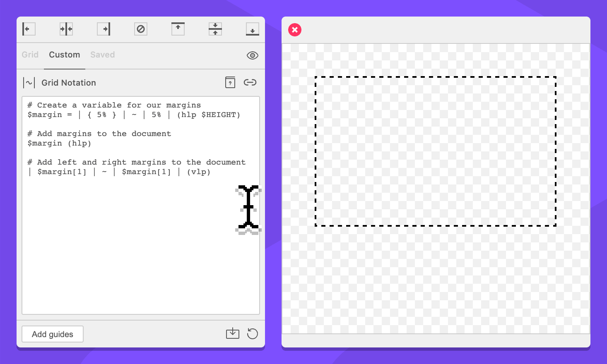Add guide to right edge
The image size is (607, 364).
click(x=104, y=29)
